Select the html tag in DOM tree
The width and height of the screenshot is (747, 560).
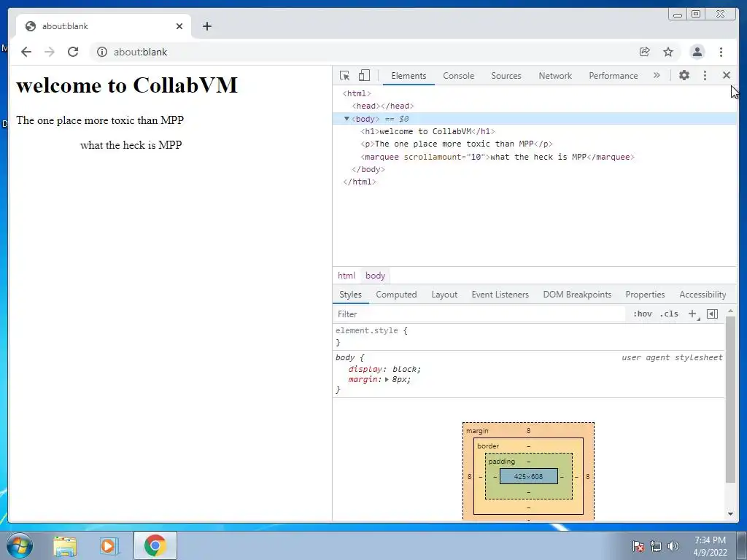click(356, 93)
